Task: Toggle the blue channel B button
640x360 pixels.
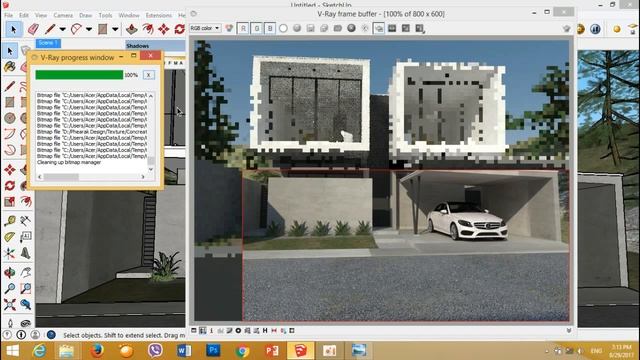Action: [270, 28]
